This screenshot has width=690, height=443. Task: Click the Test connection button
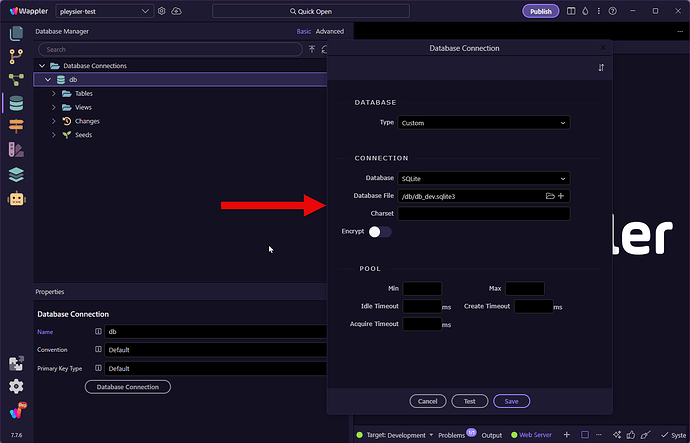pos(469,401)
